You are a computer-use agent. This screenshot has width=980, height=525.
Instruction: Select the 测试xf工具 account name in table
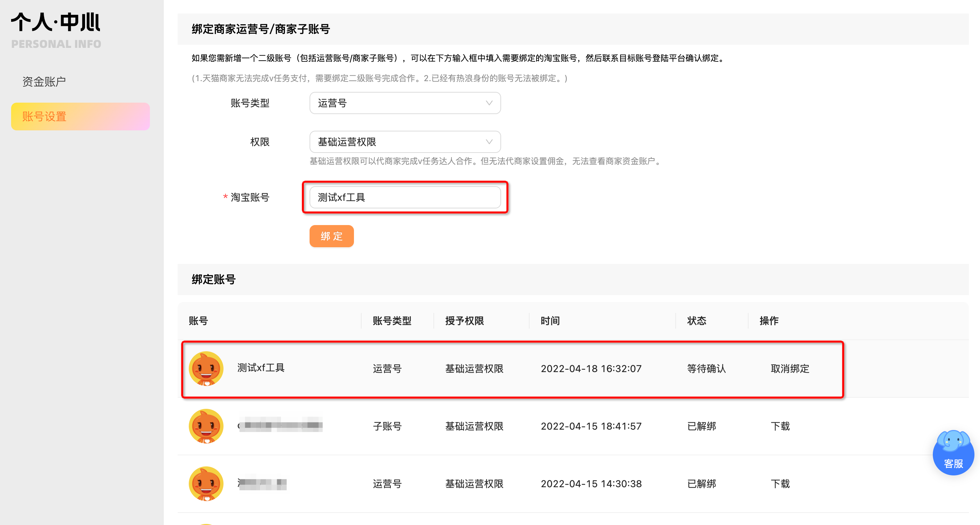point(261,368)
